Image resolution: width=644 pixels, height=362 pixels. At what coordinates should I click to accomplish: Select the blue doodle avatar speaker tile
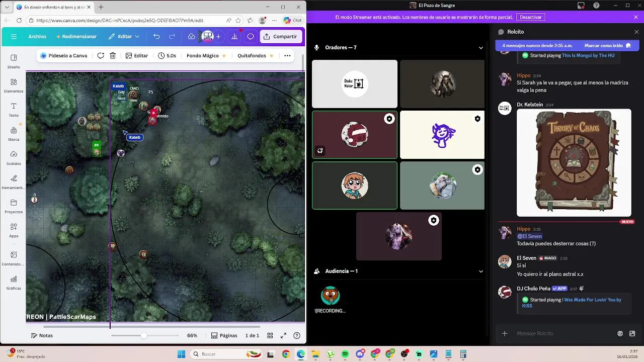point(442,135)
